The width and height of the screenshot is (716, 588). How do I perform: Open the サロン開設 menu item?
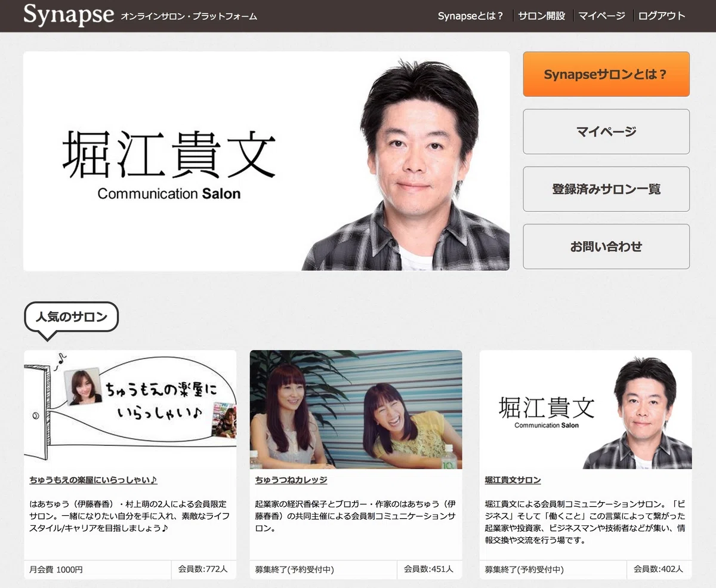(x=541, y=16)
